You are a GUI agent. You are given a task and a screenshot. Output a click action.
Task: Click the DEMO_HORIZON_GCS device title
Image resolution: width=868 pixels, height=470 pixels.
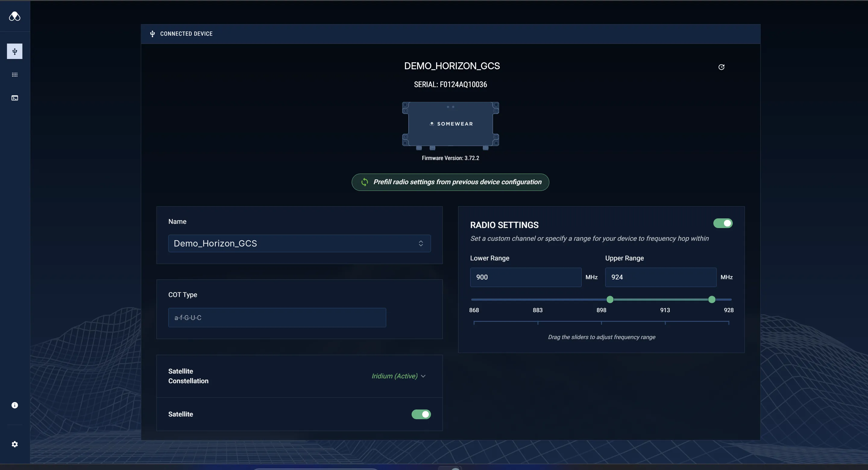point(452,66)
